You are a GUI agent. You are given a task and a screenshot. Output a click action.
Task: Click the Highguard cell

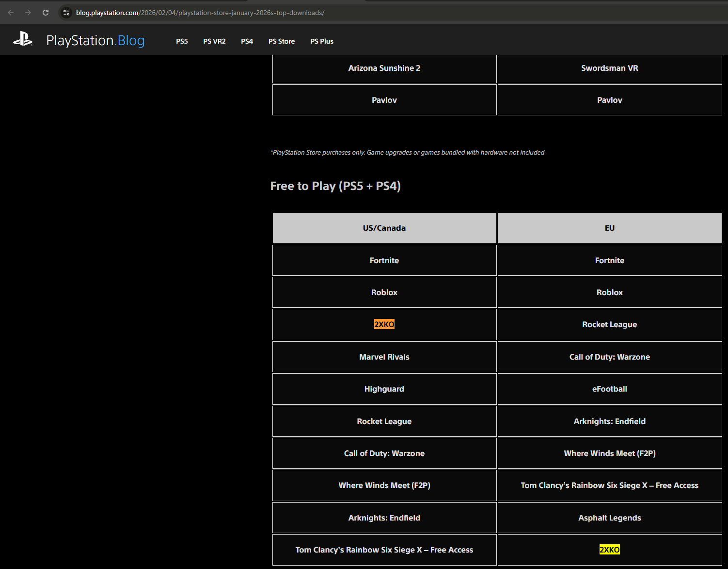384,389
